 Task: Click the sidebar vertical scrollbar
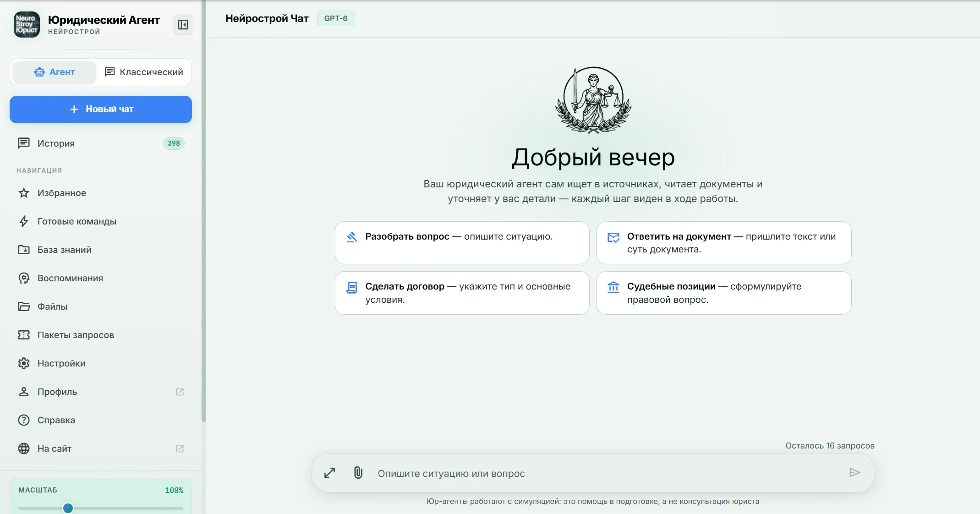coord(203,211)
